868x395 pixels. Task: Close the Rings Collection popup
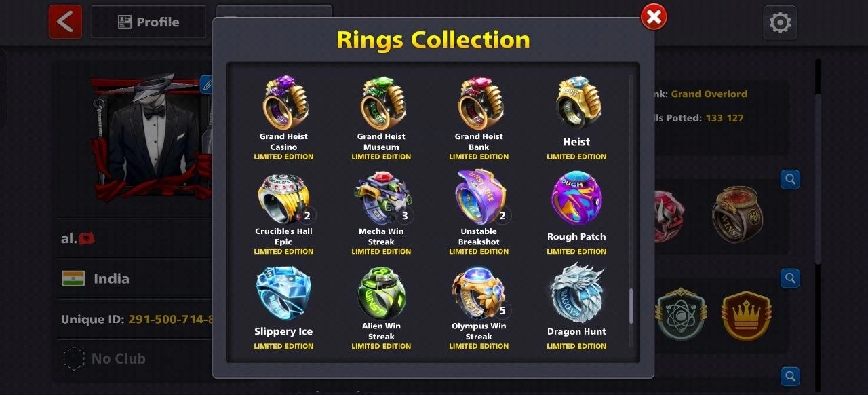654,18
